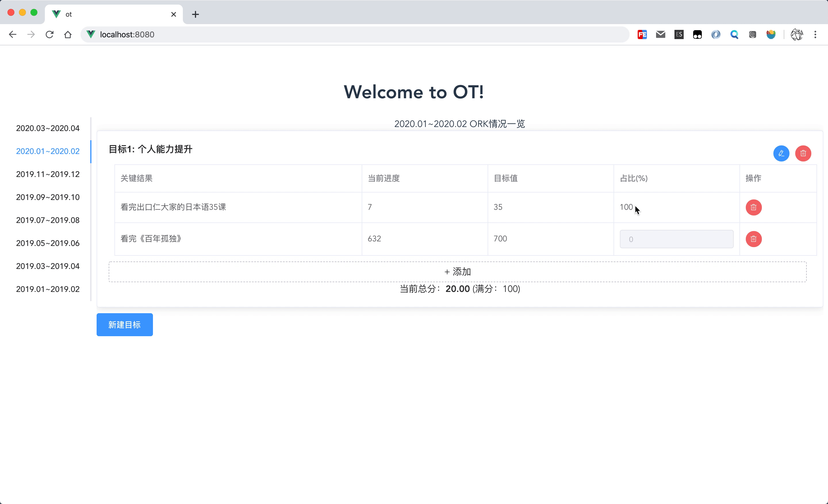Image resolution: width=828 pixels, height=504 pixels.
Task: Click the blue edit objective icon
Action: 781,153
